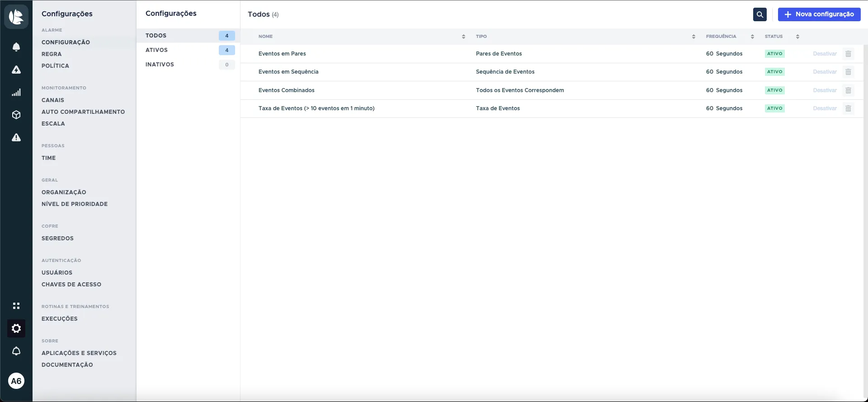
Task: Open Configuração under Alarme
Action: pos(66,42)
